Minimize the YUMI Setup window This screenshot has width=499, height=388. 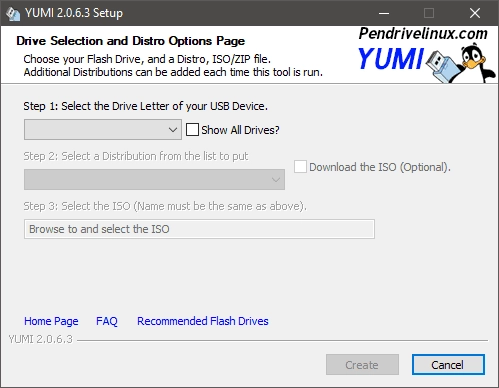(384, 13)
